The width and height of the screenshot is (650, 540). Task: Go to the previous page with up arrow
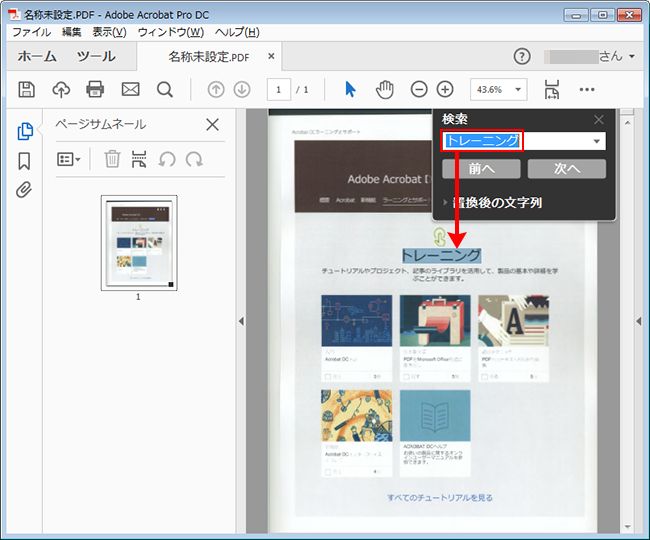click(216, 89)
